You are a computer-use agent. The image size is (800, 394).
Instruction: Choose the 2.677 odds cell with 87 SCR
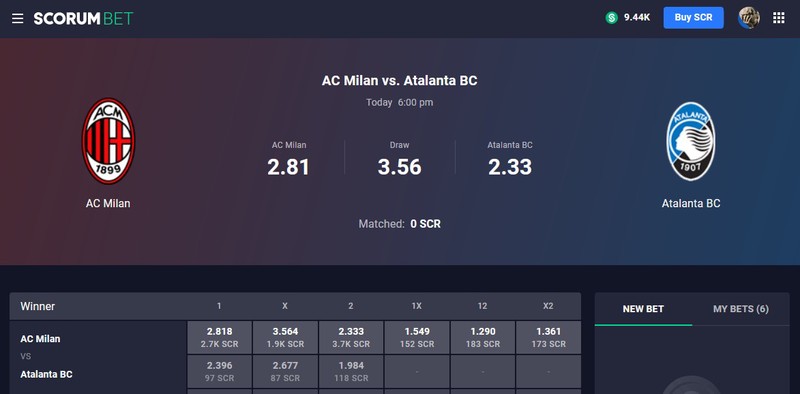(285, 372)
